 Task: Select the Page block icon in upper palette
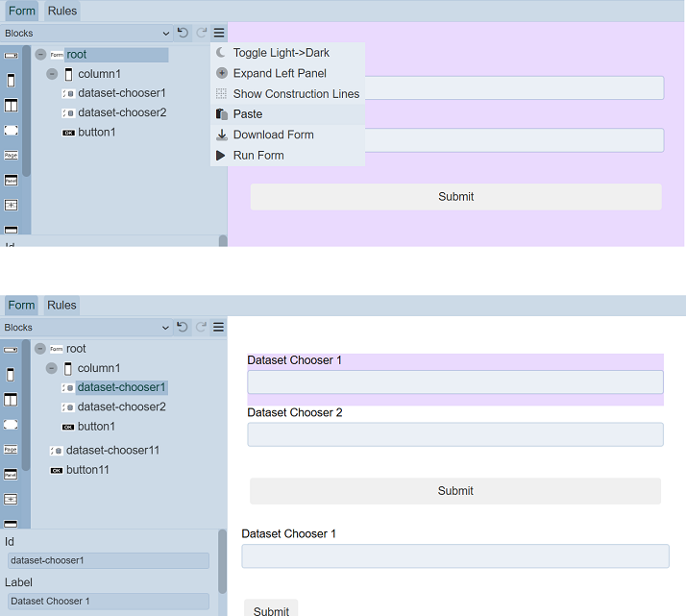click(11, 155)
